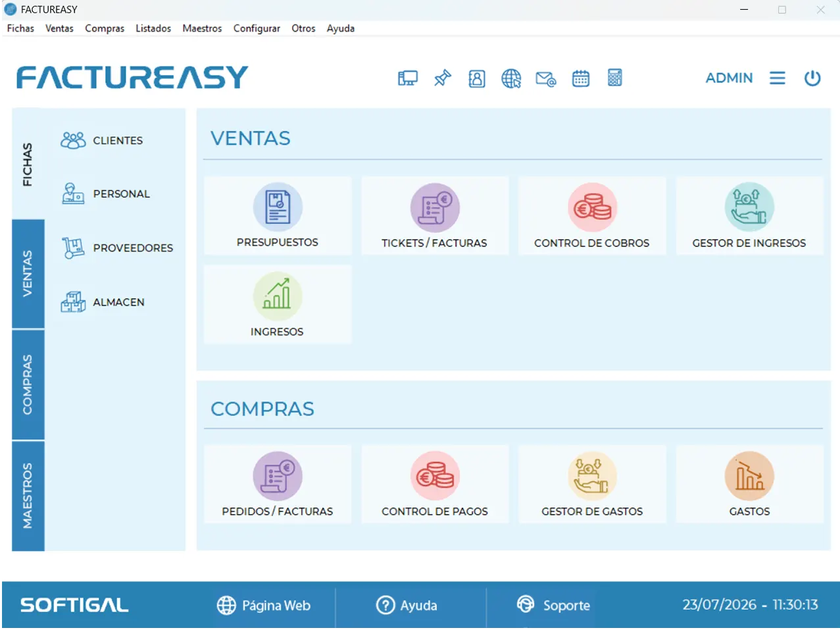The height and width of the screenshot is (630, 840).
Task: Open the Otros menu
Action: tap(303, 28)
